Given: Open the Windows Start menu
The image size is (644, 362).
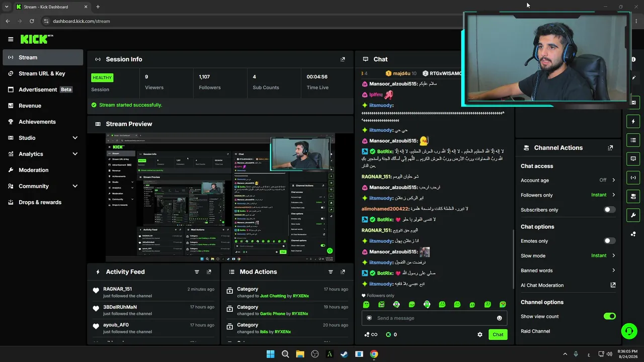Looking at the screenshot, I should point(270,354).
